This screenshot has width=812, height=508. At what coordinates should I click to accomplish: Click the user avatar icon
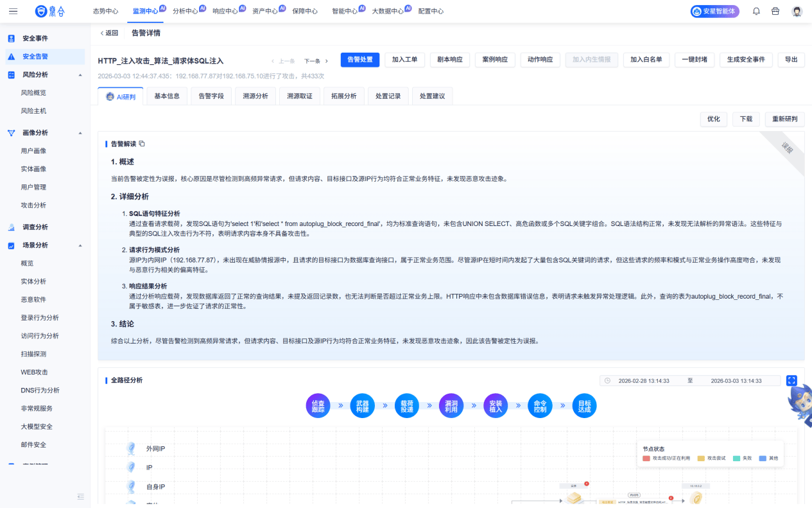797,11
